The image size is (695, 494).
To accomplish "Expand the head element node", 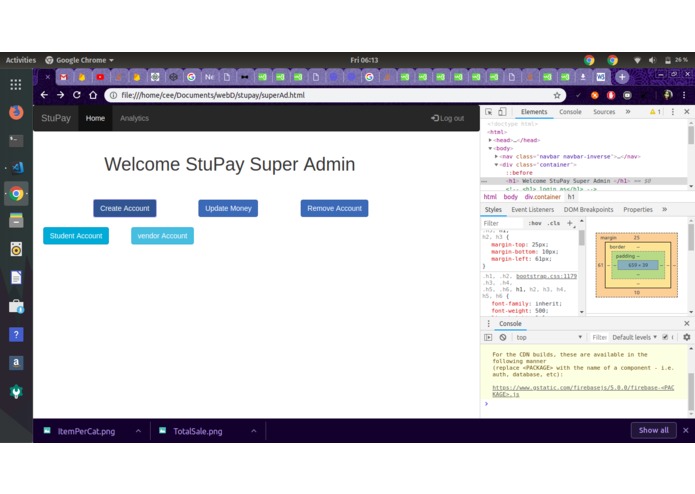I will coord(490,140).
